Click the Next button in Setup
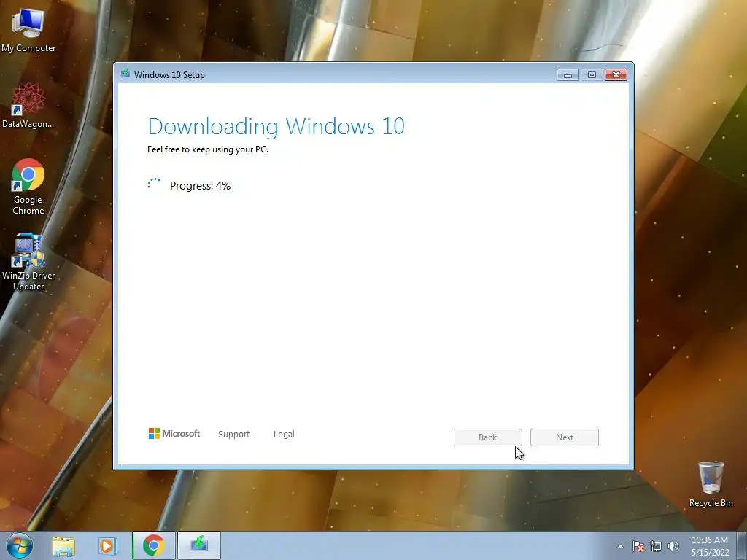The image size is (747, 560). (x=565, y=437)
